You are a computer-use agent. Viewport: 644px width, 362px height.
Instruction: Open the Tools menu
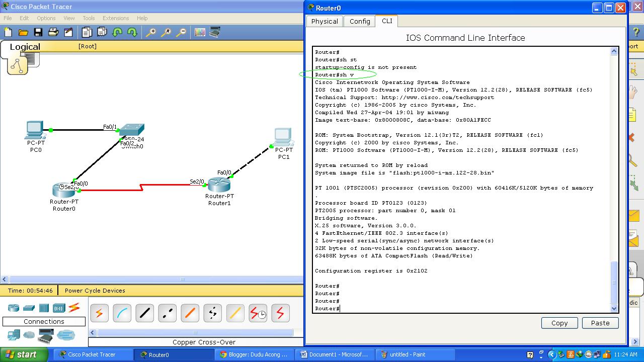(89, 18)
